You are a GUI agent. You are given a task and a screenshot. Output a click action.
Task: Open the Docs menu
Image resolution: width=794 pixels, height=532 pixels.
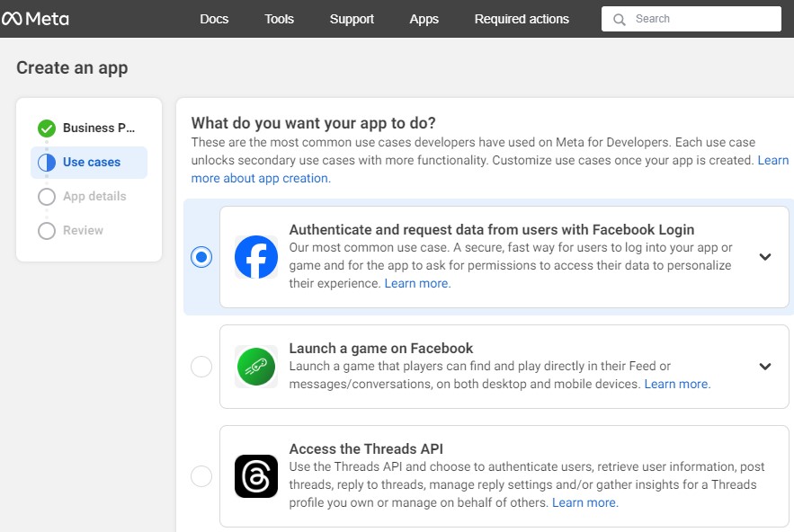coord(214,18)
